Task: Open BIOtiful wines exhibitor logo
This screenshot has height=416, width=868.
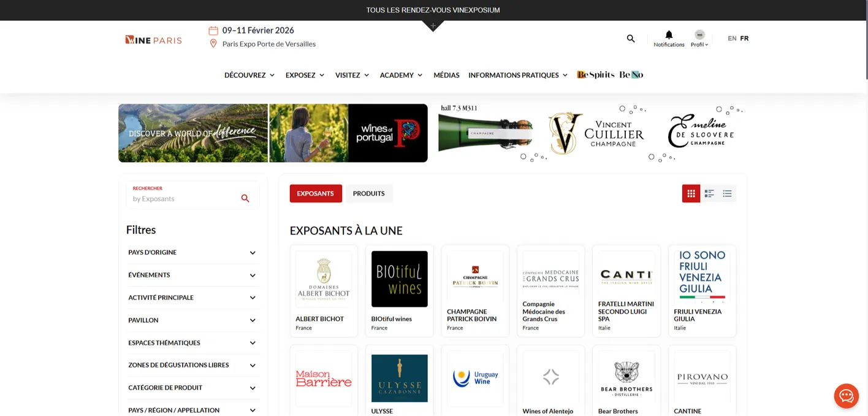Action: pos(400,279)
